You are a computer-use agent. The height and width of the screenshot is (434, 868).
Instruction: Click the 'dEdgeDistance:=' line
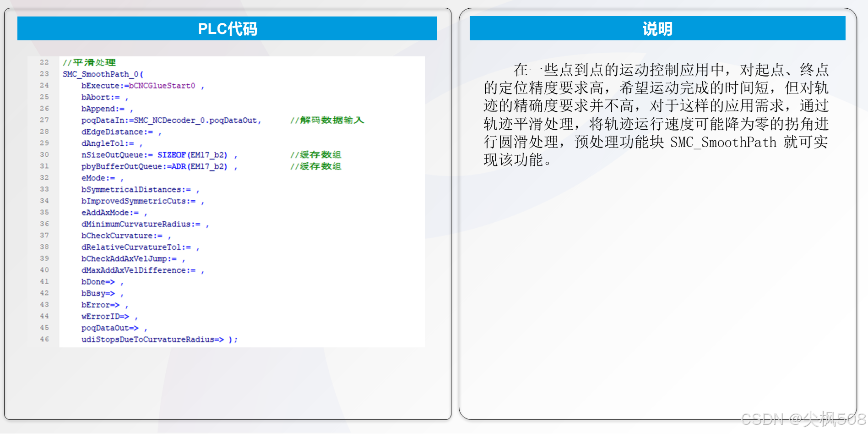pos(121,132)
